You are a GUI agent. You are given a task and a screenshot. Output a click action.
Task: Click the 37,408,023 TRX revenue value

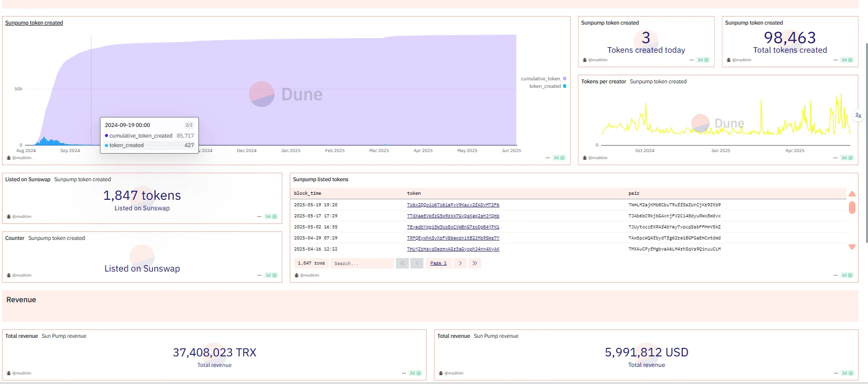214,352
